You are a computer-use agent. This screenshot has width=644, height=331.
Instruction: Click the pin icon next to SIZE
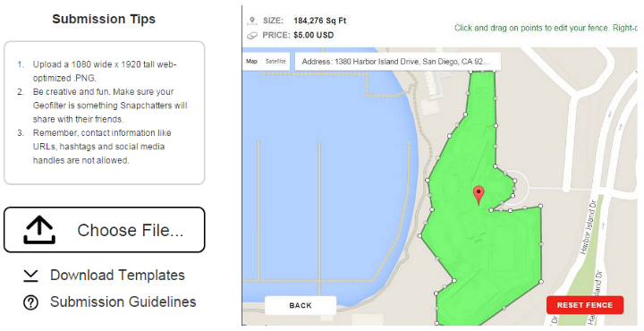(252, 21)
